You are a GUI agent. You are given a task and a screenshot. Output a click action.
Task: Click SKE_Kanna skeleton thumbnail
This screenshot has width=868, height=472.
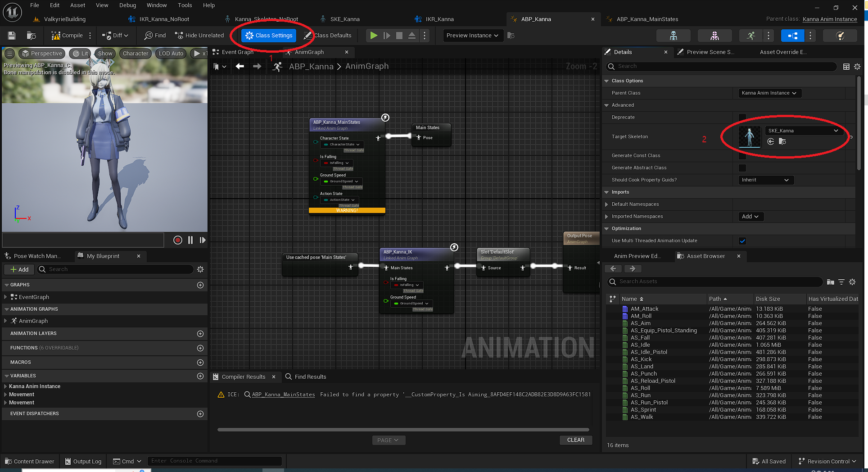click(x=750, y=137)
